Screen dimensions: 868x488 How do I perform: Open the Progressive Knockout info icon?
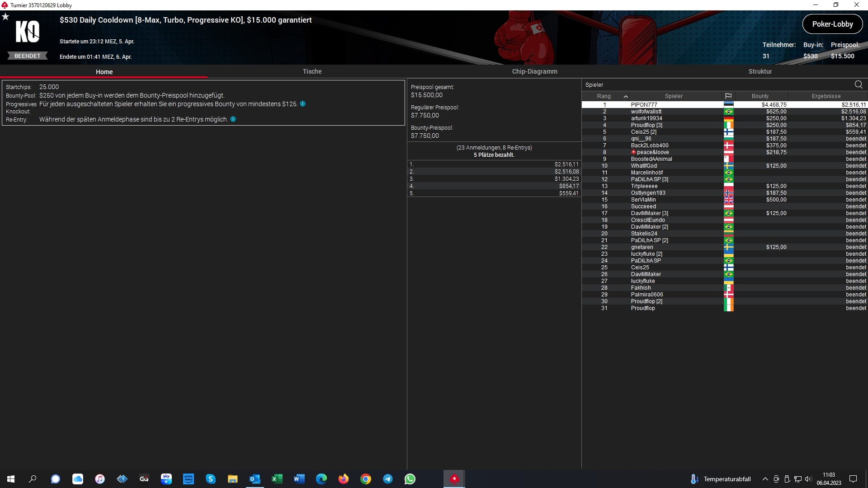(303, 104)
